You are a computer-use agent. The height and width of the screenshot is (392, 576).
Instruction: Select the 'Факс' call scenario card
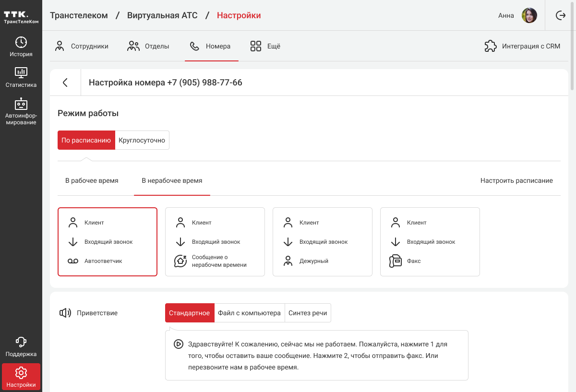click(x=430, y=242)
